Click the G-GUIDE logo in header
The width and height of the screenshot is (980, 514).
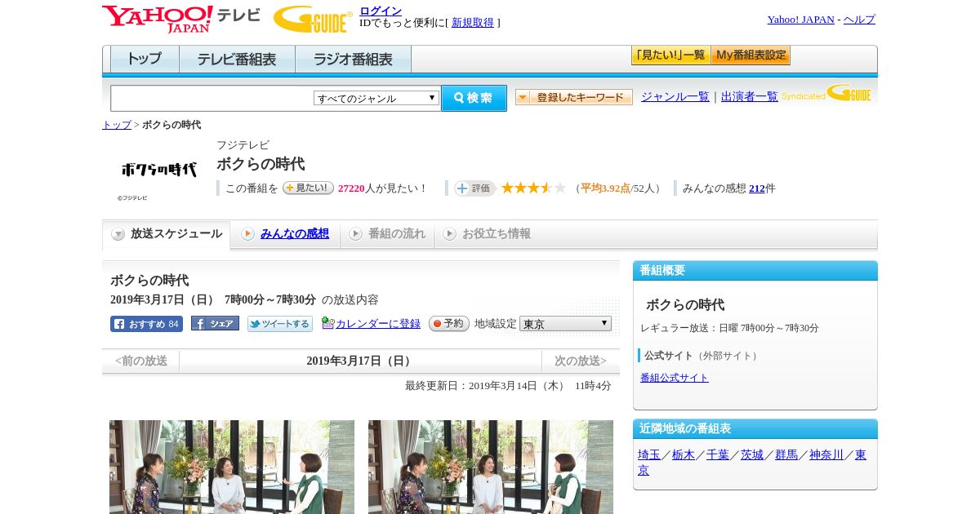pyautogui.click(x=313, y=19)
